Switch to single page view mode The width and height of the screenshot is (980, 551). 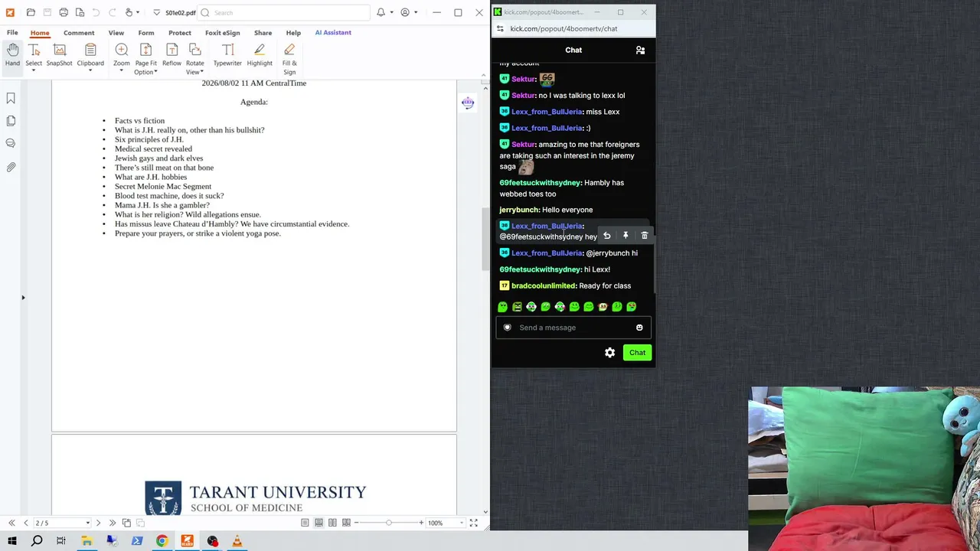tap(305, 523)
